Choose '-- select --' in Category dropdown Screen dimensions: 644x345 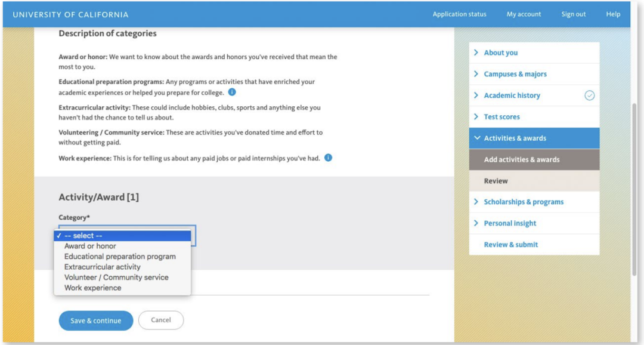click(x=122, y=236)
